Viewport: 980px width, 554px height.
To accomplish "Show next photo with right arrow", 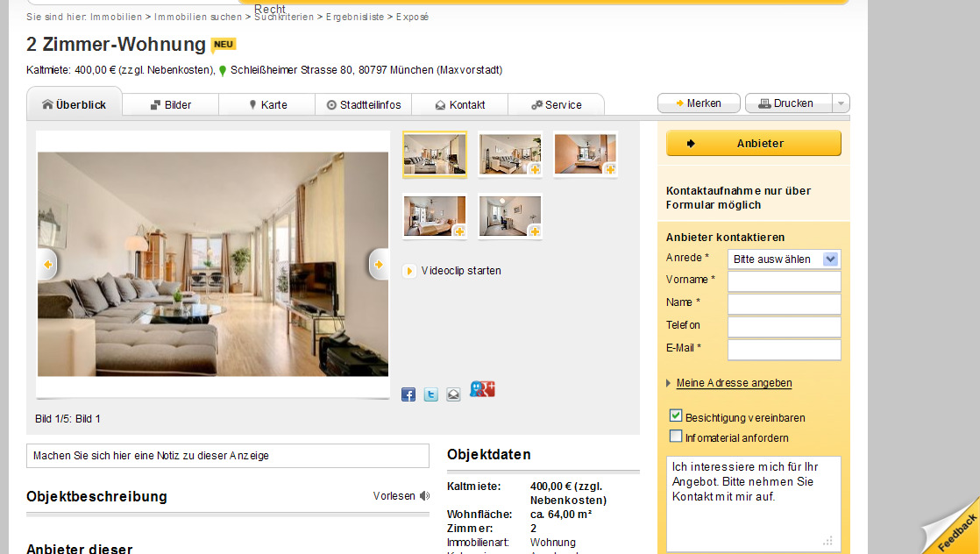I will click(378, 265).
